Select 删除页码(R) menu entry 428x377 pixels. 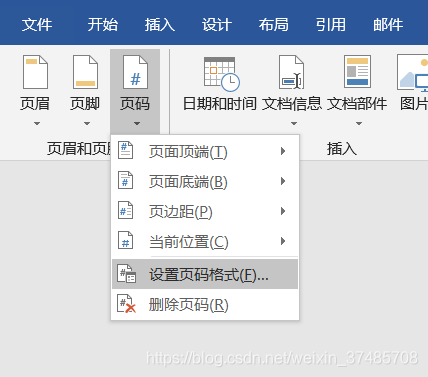point(205,304)
